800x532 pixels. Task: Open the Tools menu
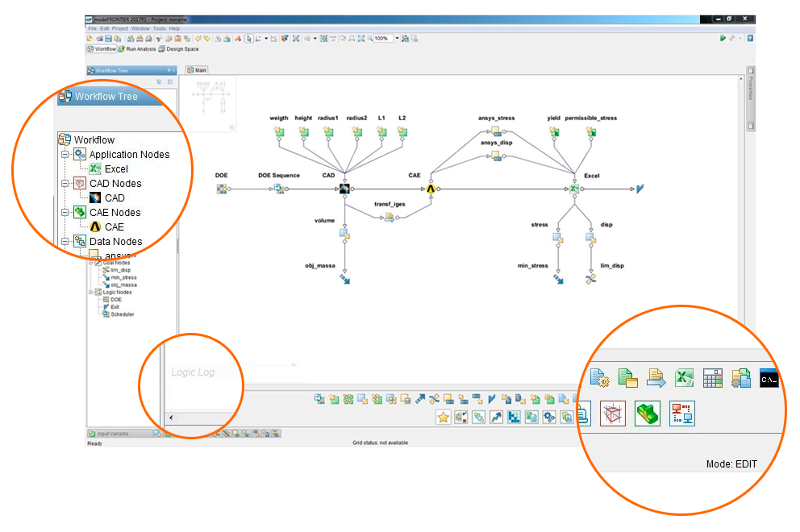159,28
